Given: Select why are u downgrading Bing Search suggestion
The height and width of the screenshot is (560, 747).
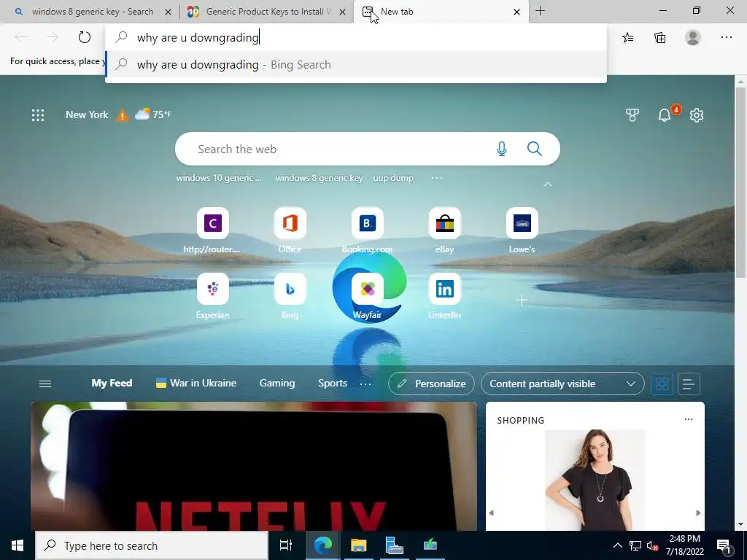Looking at the screenshot, I should pyautogui.click(x=356, y=65).
